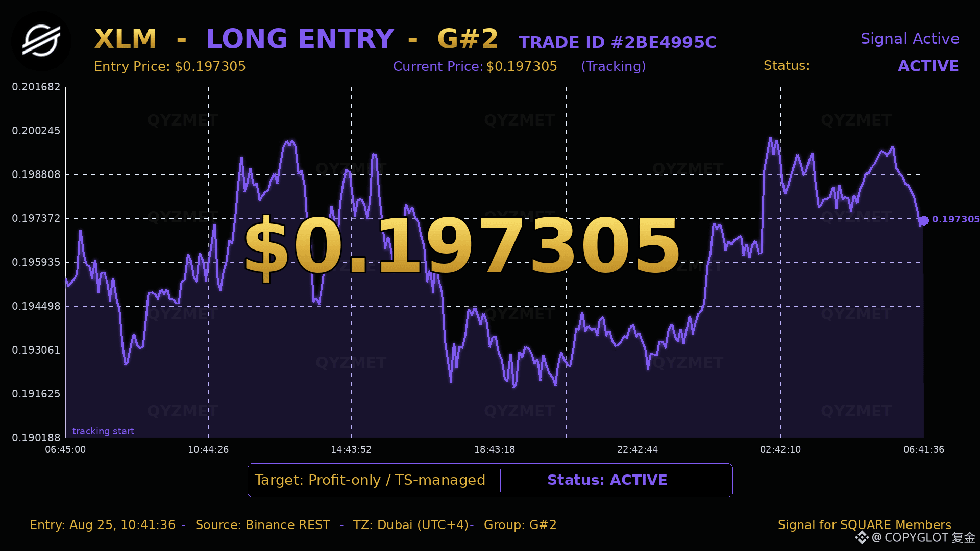The image size is (980, 551).
Task: Select the "0.190188" price axis value
Action: pos(36,438)
